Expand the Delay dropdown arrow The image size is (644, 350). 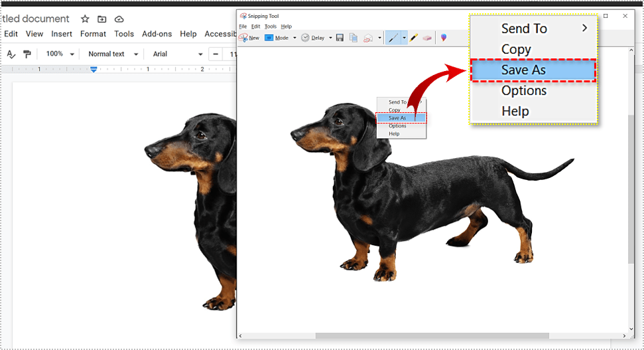coord(330,38)
